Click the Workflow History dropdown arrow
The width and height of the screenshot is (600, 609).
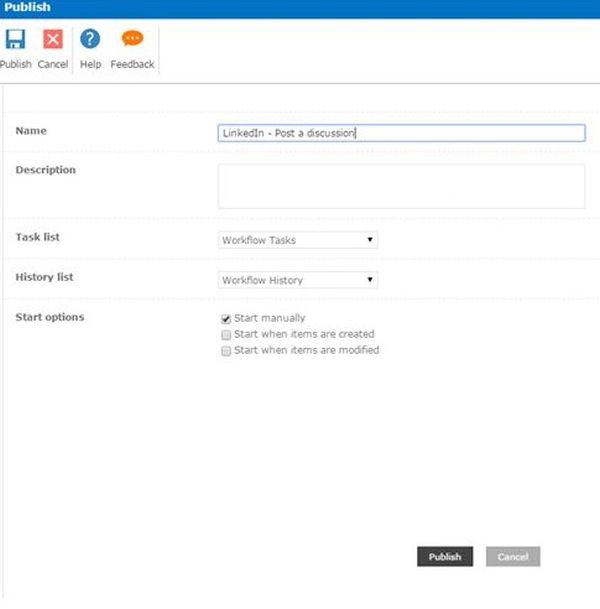point(370,280)
